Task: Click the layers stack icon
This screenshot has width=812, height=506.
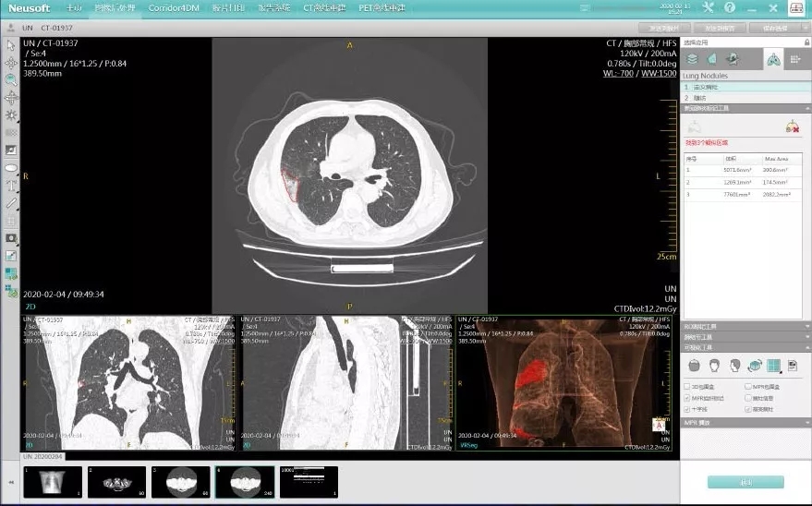Action: pos(692,59)
